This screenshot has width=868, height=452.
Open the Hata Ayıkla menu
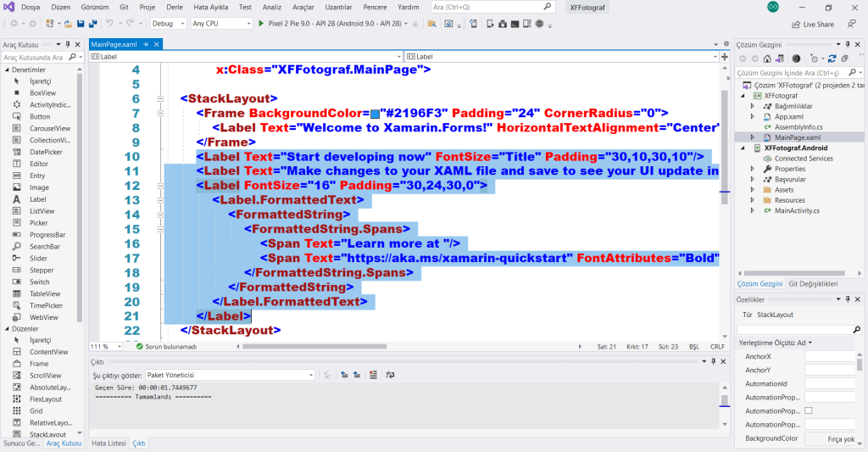(209, 7)
